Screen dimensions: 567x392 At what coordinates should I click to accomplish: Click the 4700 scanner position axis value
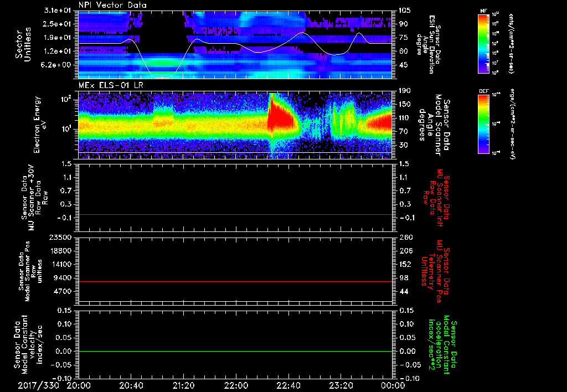[x=63, y=291]
